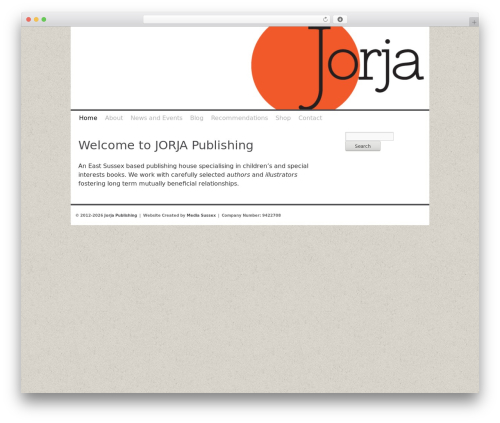The width and height of the screenshot is (500, 423).
Task: Click the italic word 'illustrators' in paragraph
Action: click(281, 175)
